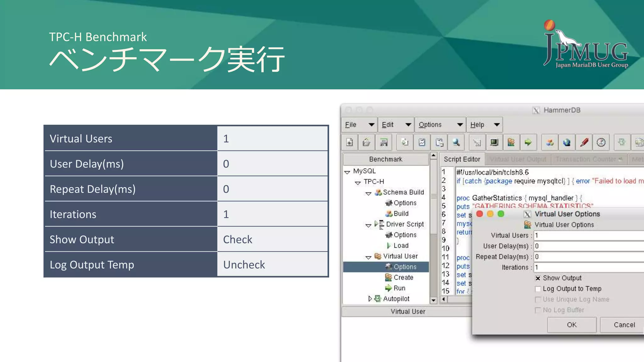This screenshot has height=362, width=644.
Task: Toggle the Show Output checkbox
Action: 538,278
